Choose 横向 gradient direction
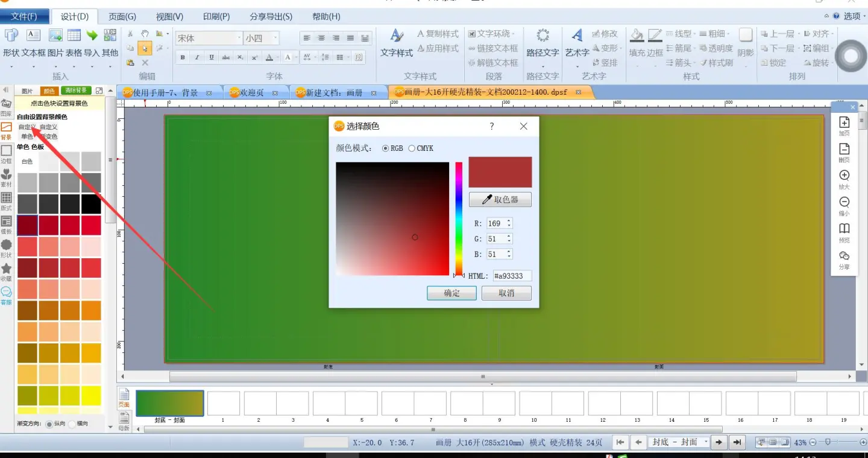 click(x=72, y=424)
